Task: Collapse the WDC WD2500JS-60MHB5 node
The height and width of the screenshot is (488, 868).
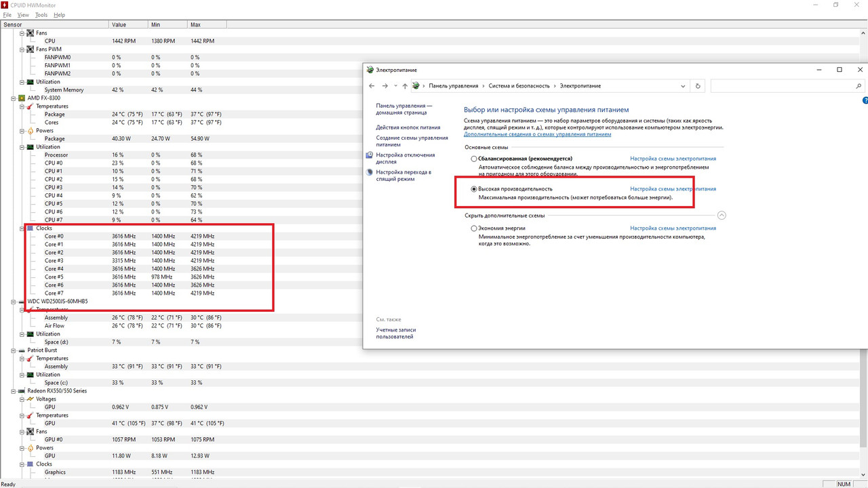Action: (x=14, y=301)
